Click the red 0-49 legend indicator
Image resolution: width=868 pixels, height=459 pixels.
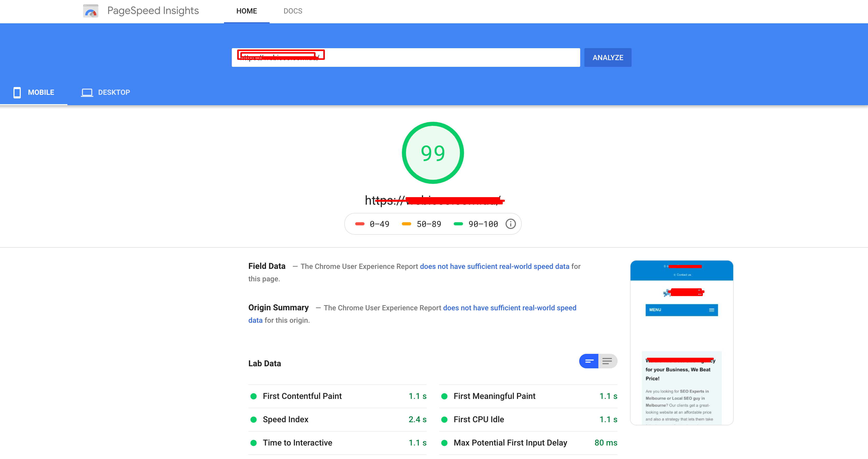360,224
